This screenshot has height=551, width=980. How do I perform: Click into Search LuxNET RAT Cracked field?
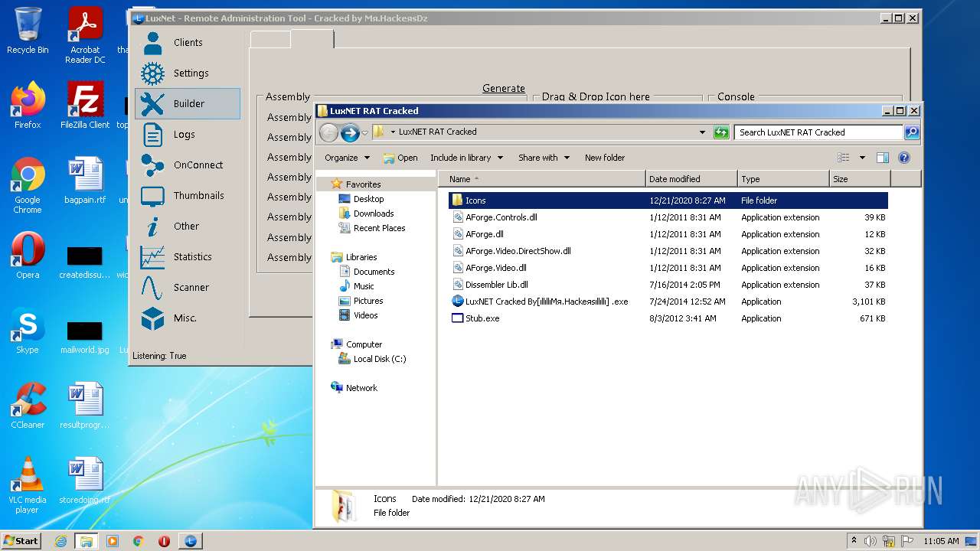(818, 132)
